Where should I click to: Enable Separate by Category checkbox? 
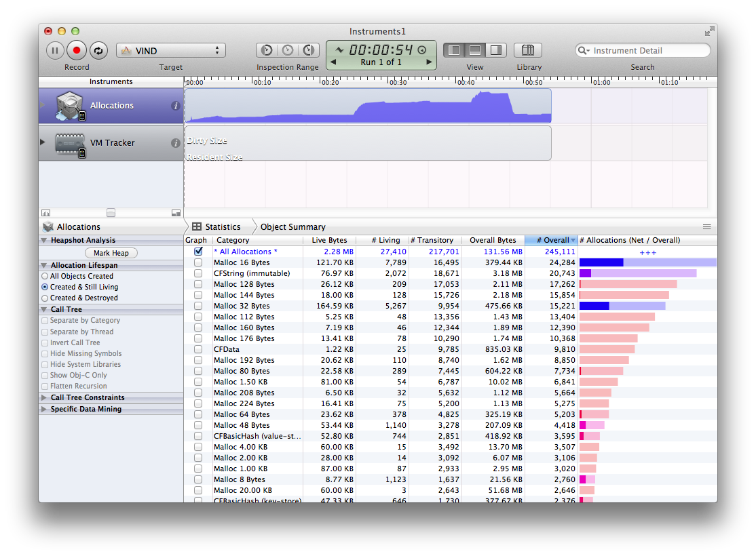pos(45,321)
